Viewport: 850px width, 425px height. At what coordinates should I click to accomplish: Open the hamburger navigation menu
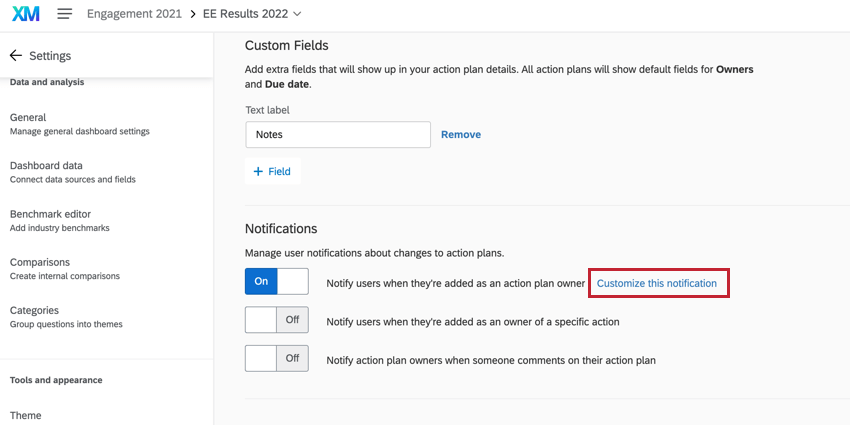point(65,14)
